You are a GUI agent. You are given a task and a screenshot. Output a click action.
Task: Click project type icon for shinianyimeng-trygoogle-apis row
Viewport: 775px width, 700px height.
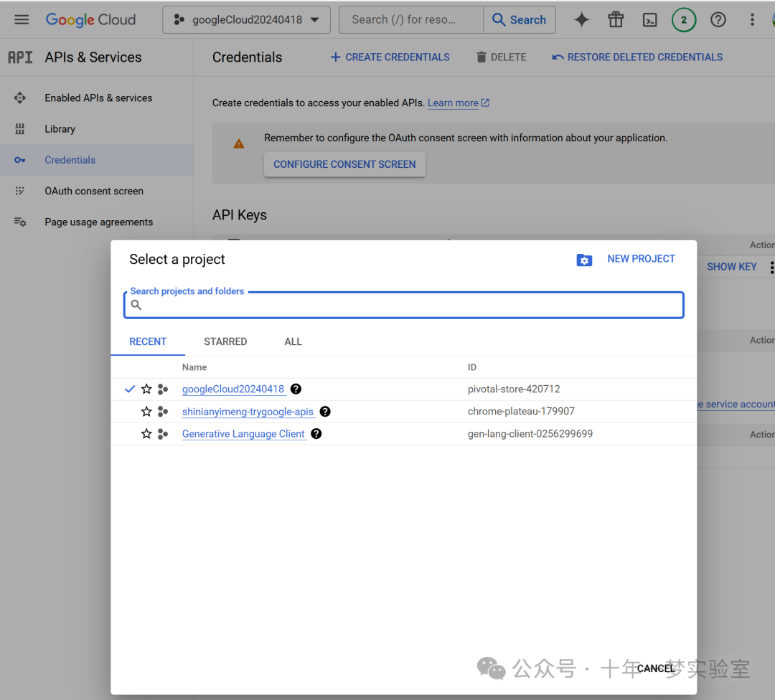tap(163, 412)
